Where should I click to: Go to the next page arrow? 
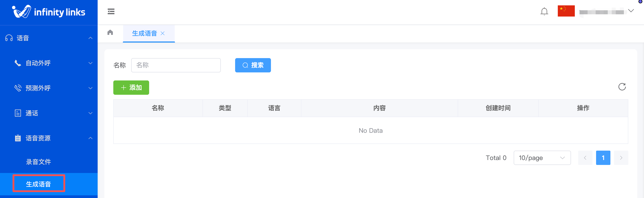(621, 158)
